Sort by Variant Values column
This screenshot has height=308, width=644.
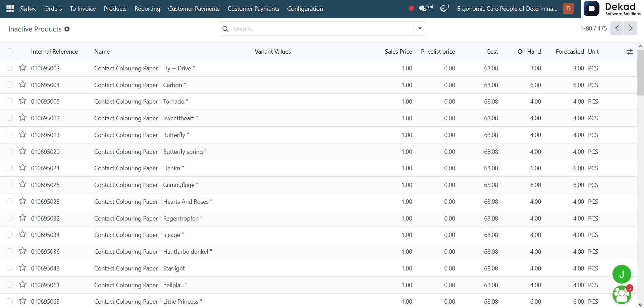tap(273, 52)
